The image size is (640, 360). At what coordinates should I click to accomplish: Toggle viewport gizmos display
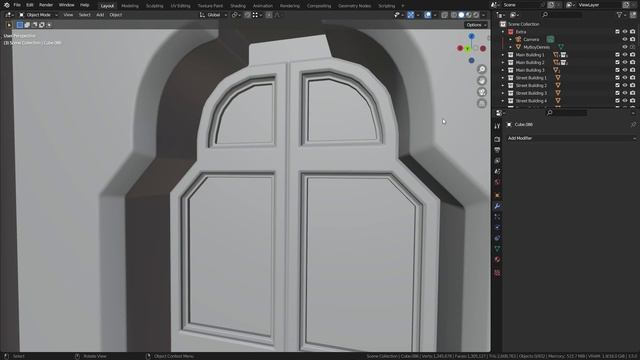pyautogui.click(x=411, y=15)
